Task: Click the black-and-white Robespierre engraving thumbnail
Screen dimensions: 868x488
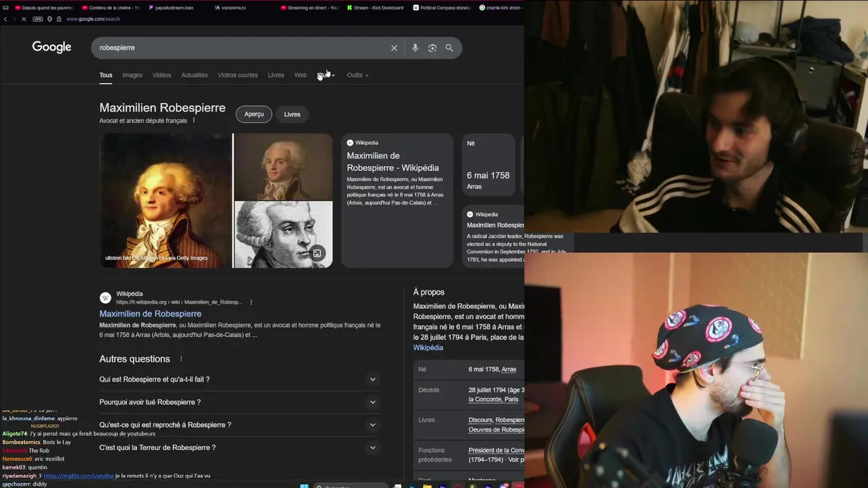Action: (x=283, y=235)
